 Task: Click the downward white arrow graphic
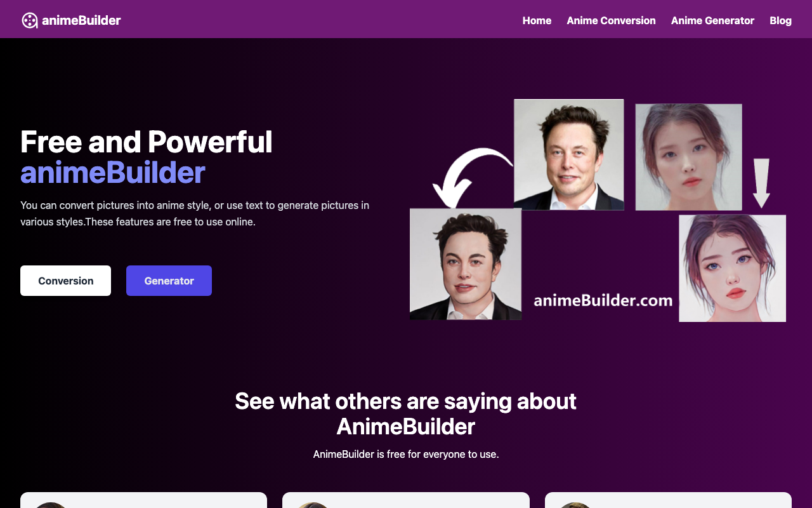[x=761, y=184]
